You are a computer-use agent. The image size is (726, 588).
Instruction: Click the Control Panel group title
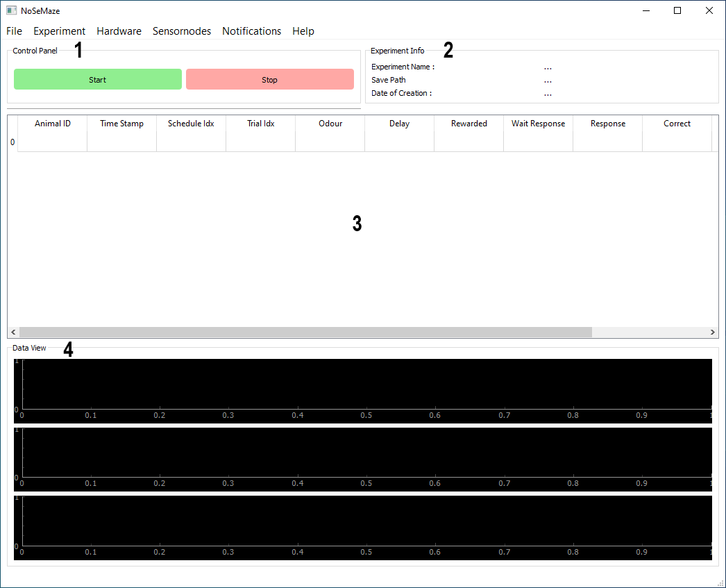tap(35, 51)
